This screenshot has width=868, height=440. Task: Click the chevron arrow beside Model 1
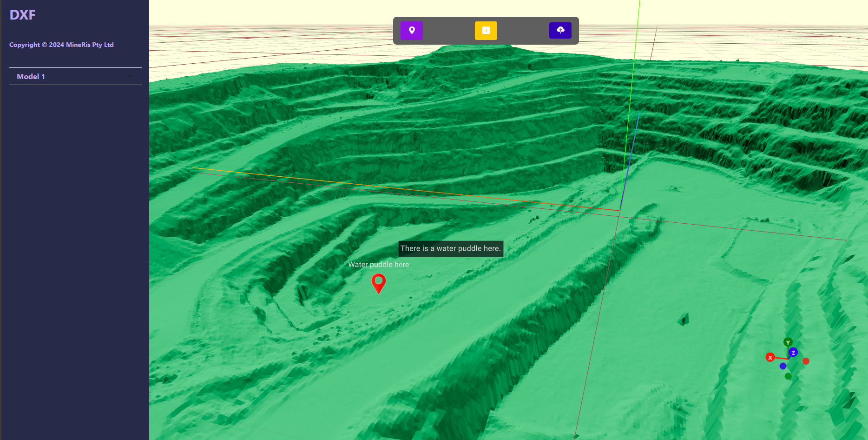(x=130, y=76)
